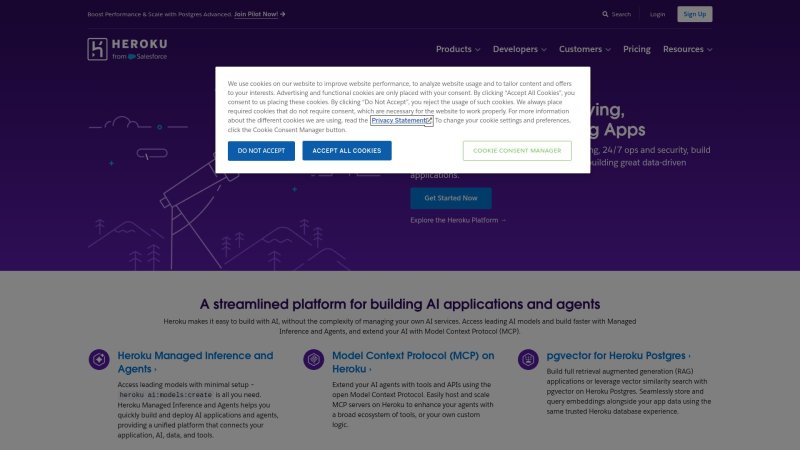
Task: Open the Cookie Consent Manager
Action: [517, 151]
